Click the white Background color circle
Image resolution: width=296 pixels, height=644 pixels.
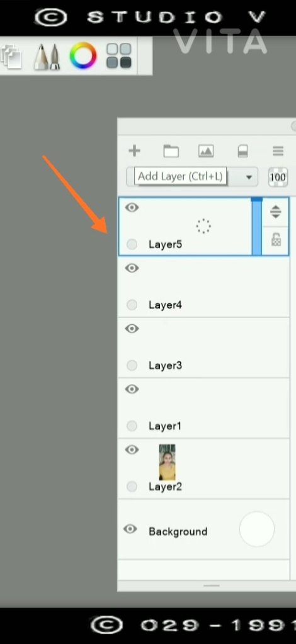tap(257, 529)
